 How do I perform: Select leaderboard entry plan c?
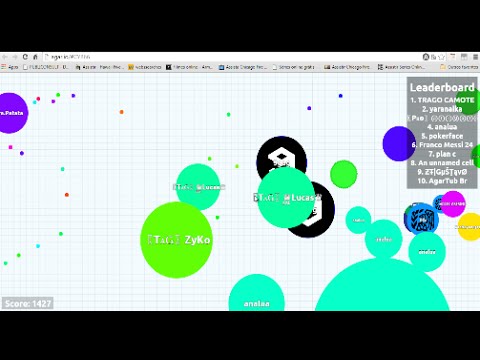(x=442, y=154)
